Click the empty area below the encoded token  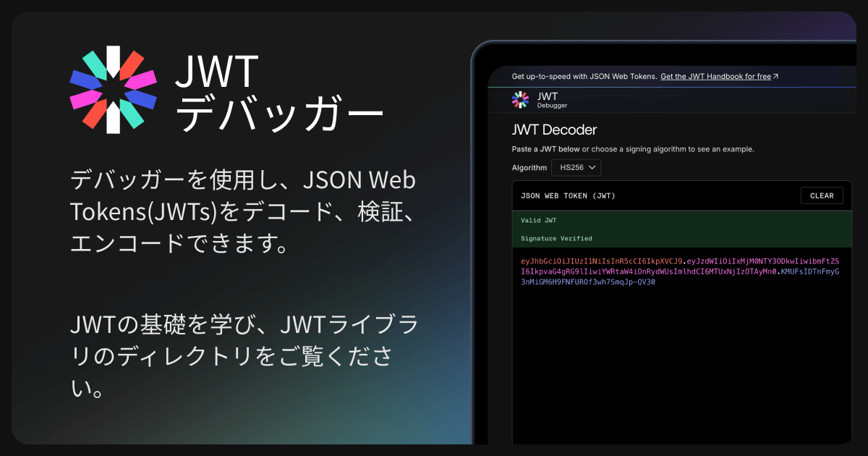click(680, 362)
